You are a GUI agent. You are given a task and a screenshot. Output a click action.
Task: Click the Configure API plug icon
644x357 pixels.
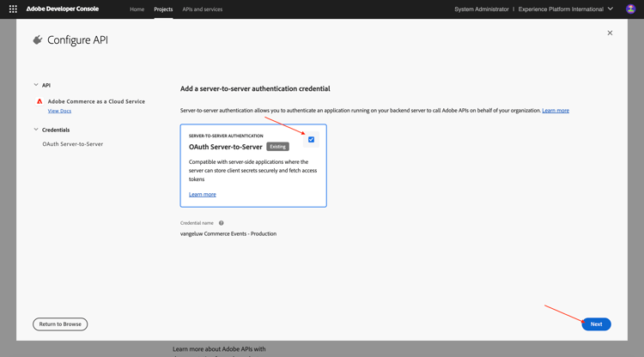click(38, 39)
